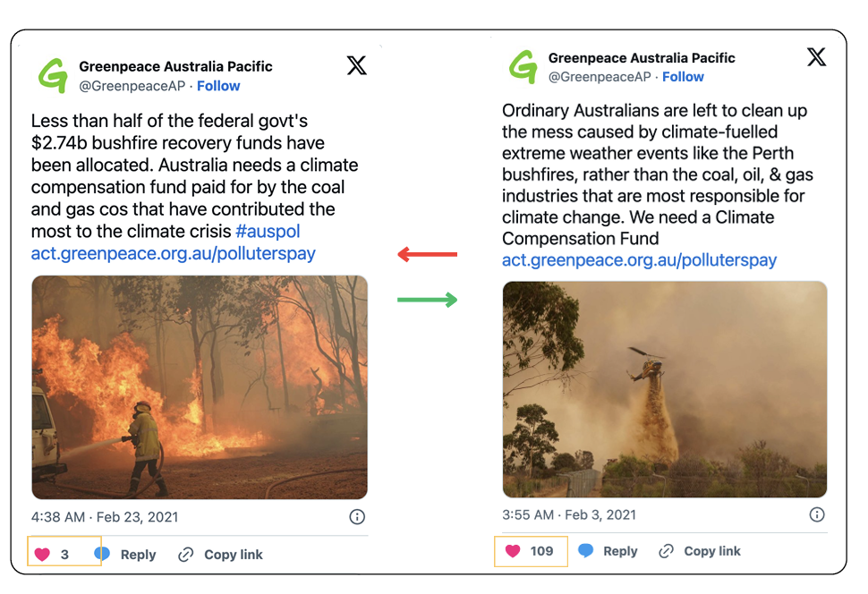
Task: Click the reply bubble icon on the right tweet
Action: [x=586, y=551]
